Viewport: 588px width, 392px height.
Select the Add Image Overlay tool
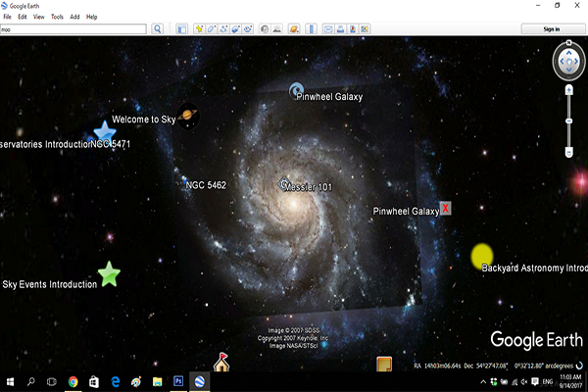coord(235,28)
